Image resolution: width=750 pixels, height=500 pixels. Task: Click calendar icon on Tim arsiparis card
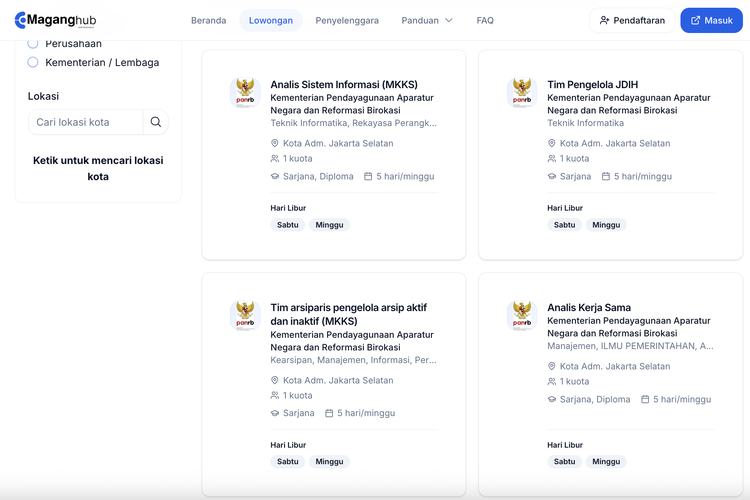(x=329, y=413)
